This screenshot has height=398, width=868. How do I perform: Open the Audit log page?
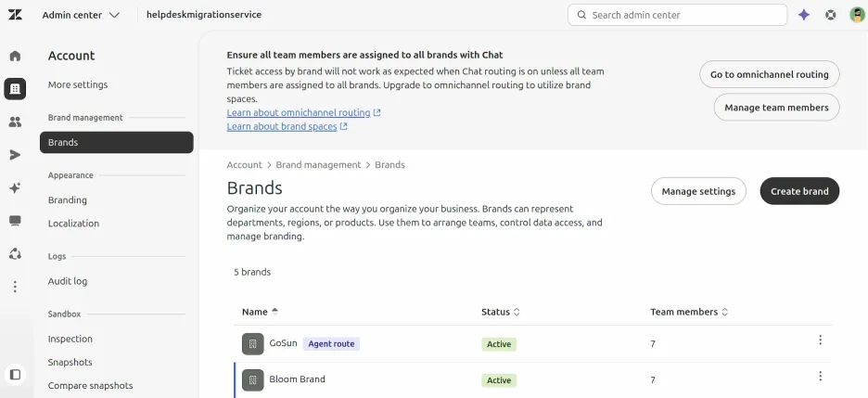click(x=68, y=281)
